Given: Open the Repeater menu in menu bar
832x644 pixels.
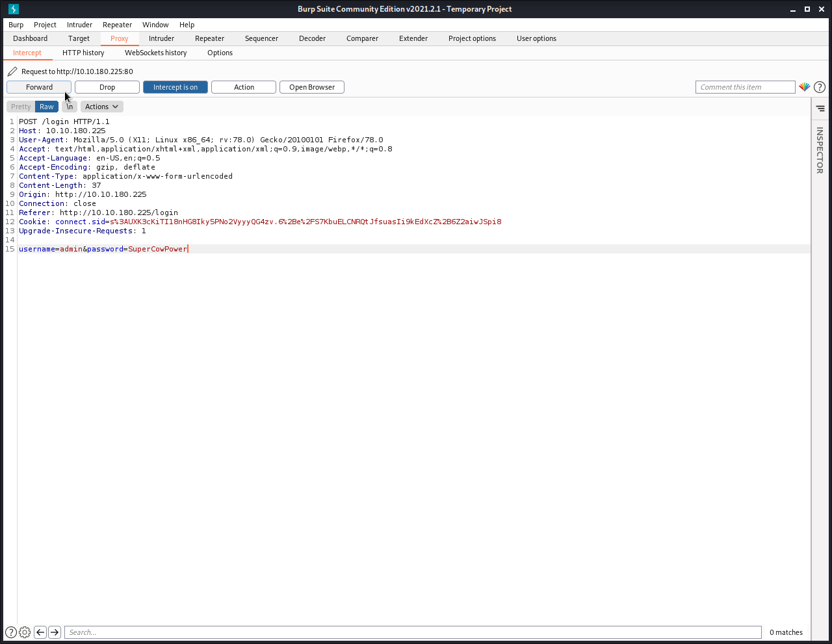Looking at the screenshot, I should 118,25.
